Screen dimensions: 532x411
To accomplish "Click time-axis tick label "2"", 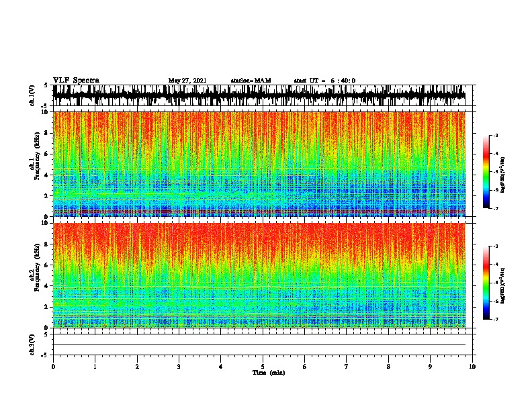I will (x=137, y=367).
